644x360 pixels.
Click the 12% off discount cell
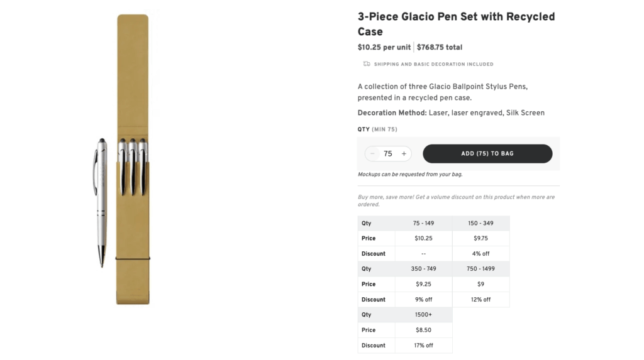coord(480,300)
